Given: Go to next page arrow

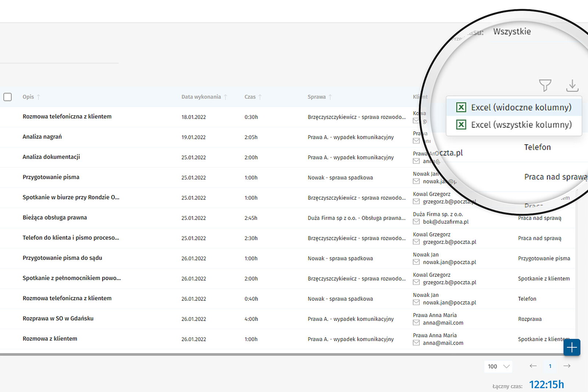Looking at the screenshot, I should [x=567, y=366].
